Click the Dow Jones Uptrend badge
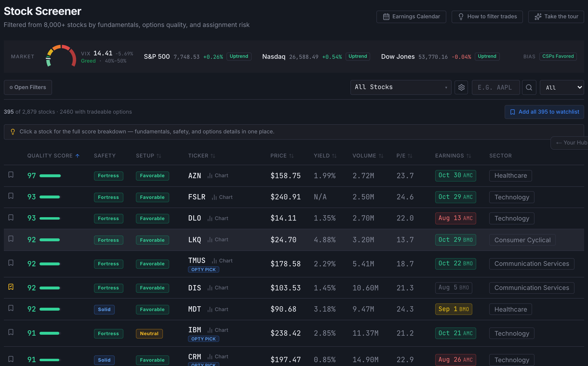 tap(487, 56)
